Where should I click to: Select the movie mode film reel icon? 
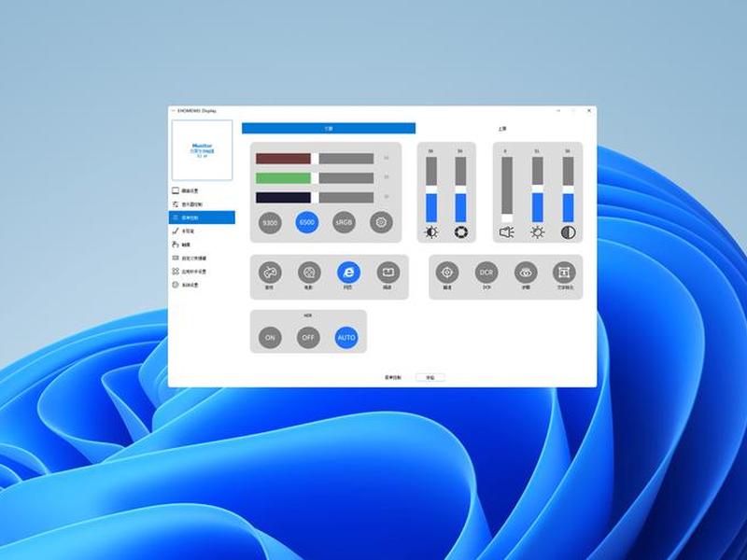click(x=309, y=273)
